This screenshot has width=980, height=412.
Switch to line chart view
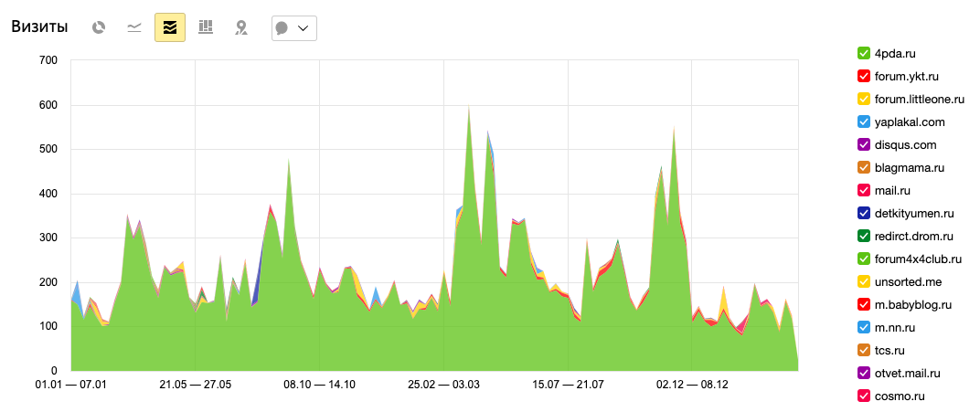point(133,27)
